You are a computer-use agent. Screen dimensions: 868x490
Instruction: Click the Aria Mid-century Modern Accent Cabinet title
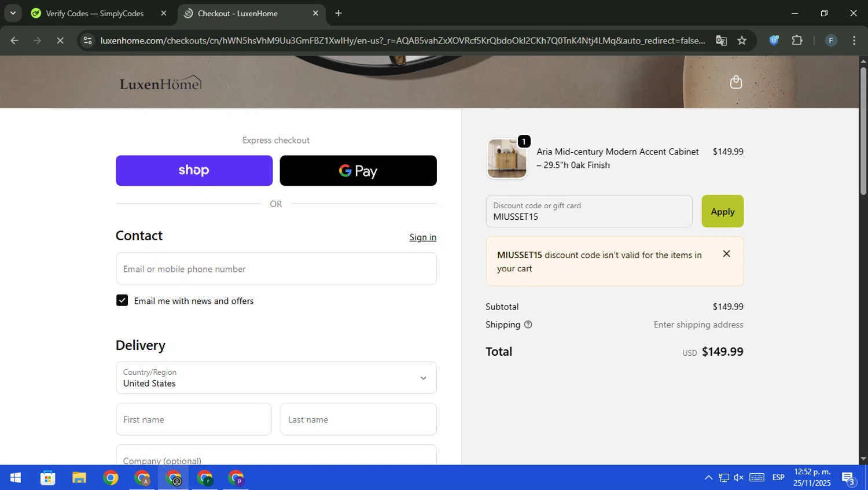tap(617, 158)
